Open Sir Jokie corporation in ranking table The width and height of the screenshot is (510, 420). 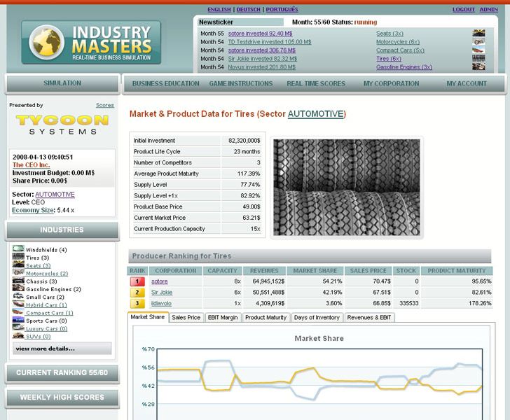point(162,292)
